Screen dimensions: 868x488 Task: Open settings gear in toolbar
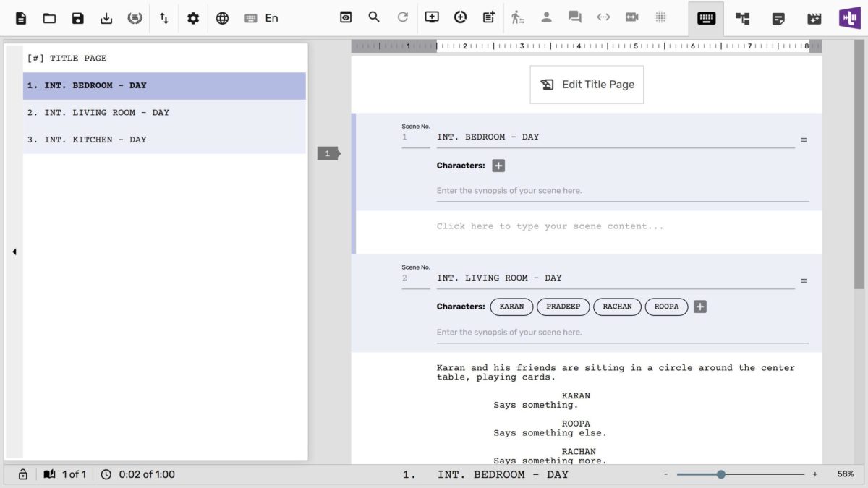coord(193,18)
